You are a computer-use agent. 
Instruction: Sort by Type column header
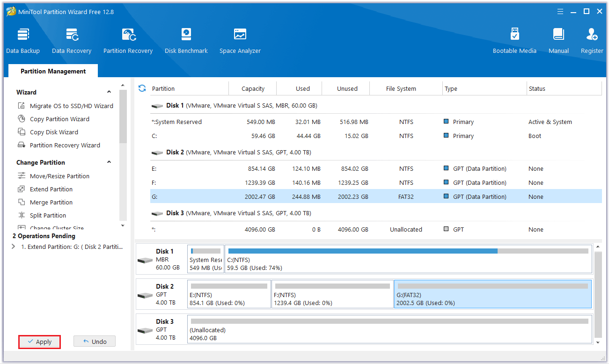click(x=484, y=88)
